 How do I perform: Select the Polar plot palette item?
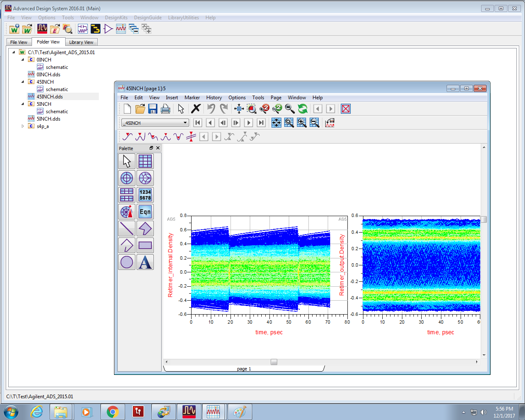[x=127, y=178]
